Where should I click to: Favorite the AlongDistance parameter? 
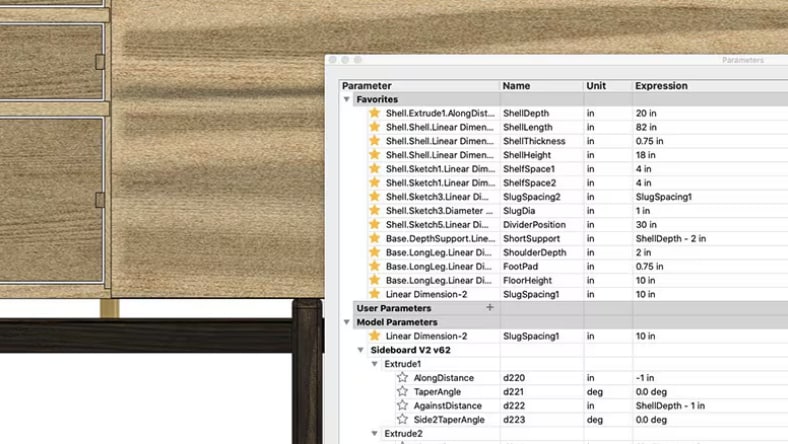coord(403,378)
